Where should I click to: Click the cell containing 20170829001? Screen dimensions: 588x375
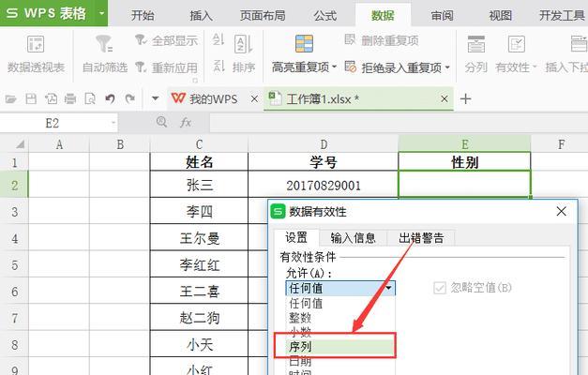[323, 185]
